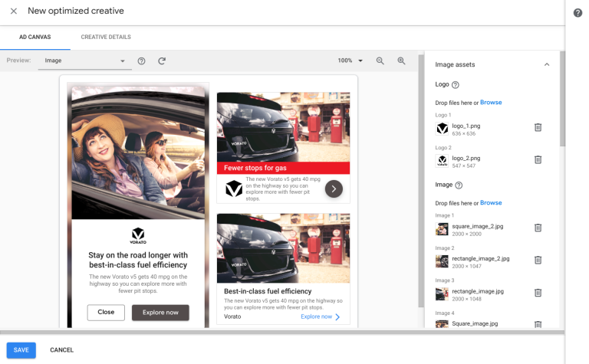The width and height of the screenshot is (589, 364).
Task: Click the help icon beside Preview dropdown
Action: 141,61
